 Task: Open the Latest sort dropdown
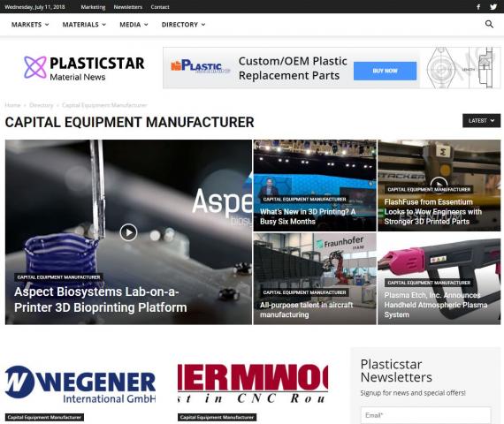click(x=481, y=120)
